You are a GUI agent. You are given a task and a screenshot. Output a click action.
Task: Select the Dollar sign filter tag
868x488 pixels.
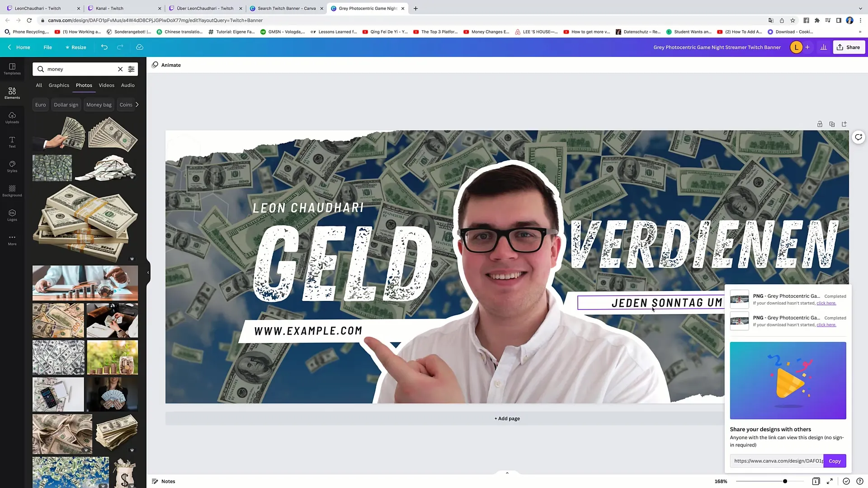click(66, 105)
